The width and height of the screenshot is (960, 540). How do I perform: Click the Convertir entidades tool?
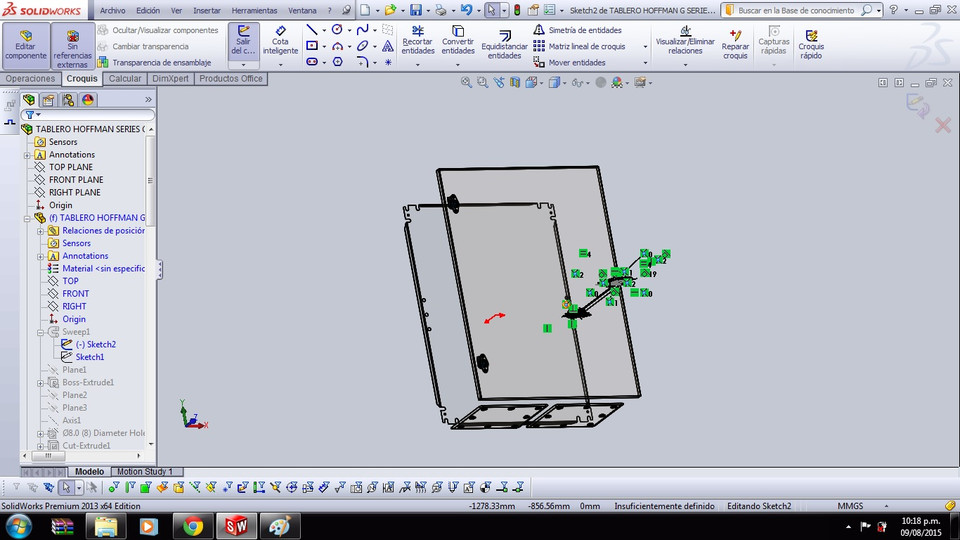pos(458,38)
